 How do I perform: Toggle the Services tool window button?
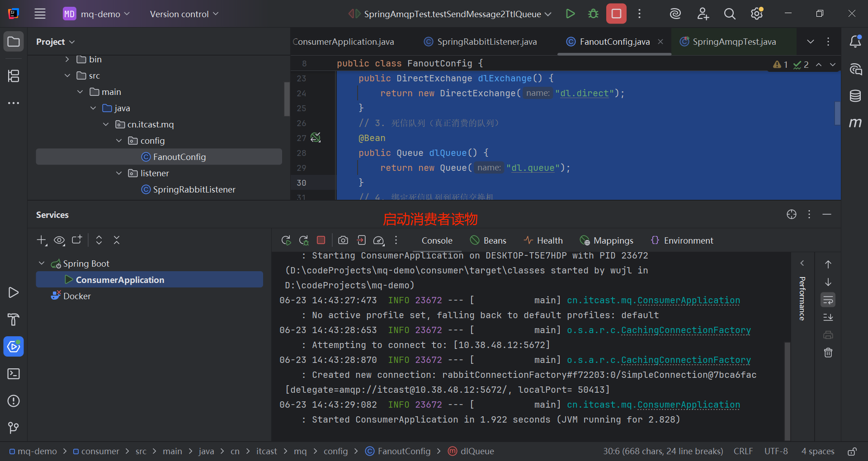coord(14,347)
